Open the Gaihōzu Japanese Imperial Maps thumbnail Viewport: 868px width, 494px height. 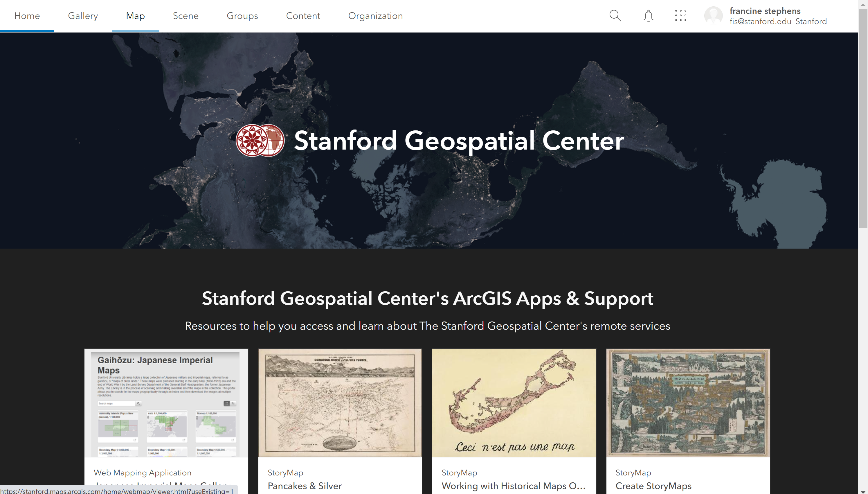(166, 403)
